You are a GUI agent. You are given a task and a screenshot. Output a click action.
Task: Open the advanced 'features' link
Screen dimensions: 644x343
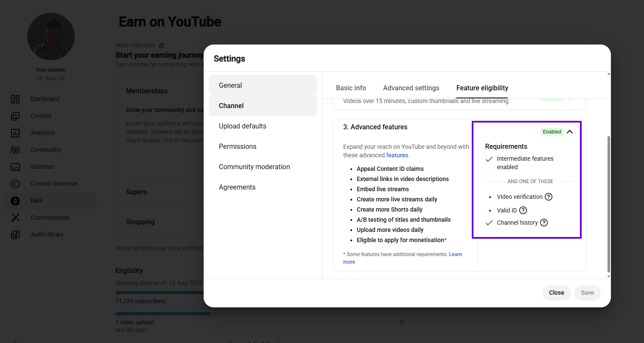pyautogui.click(x=397, y=155)
